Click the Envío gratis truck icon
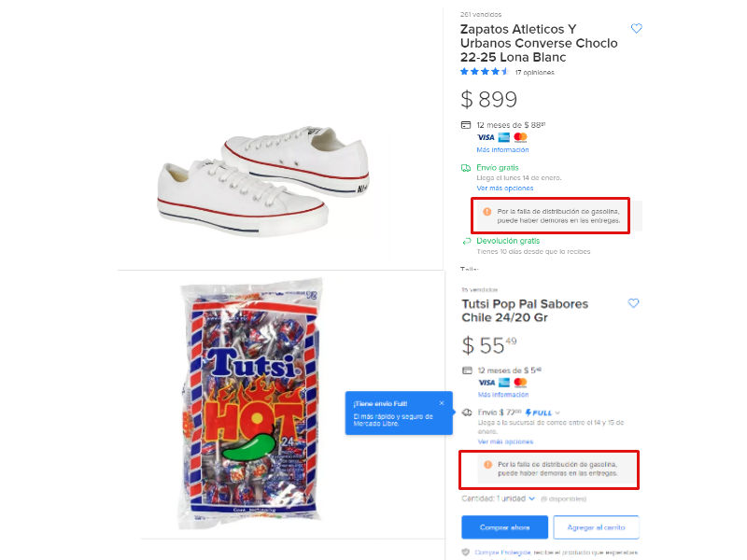Screen dimensions: 747x560 click(466, 168)
